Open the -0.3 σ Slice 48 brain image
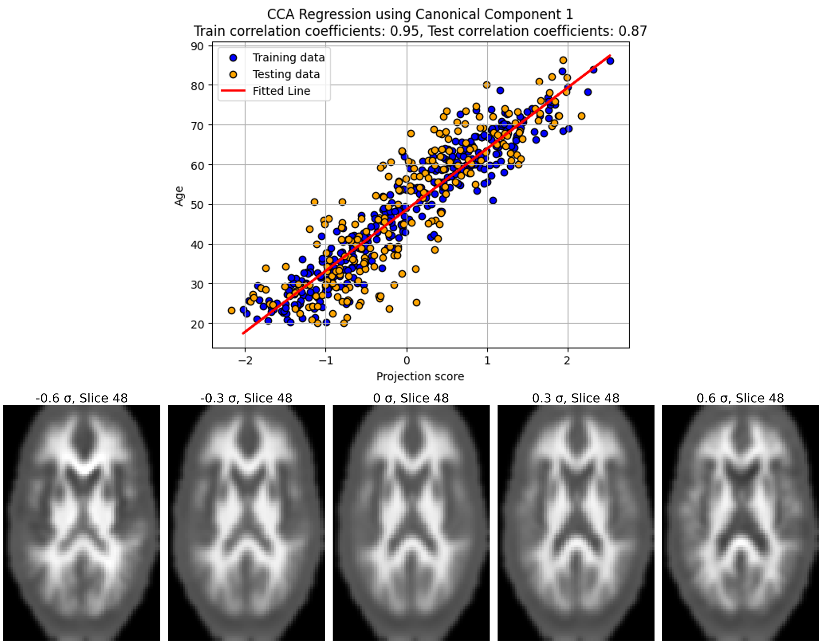 (x=246, y=523)
